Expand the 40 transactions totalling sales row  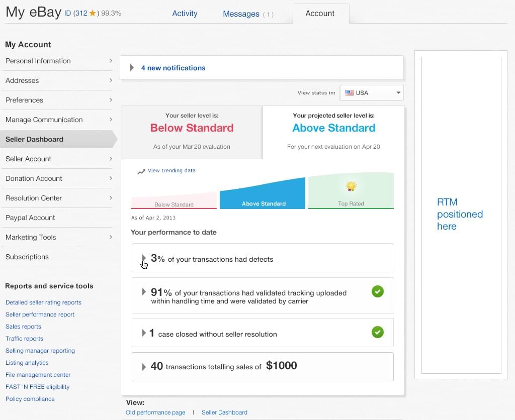pos(143,367)
